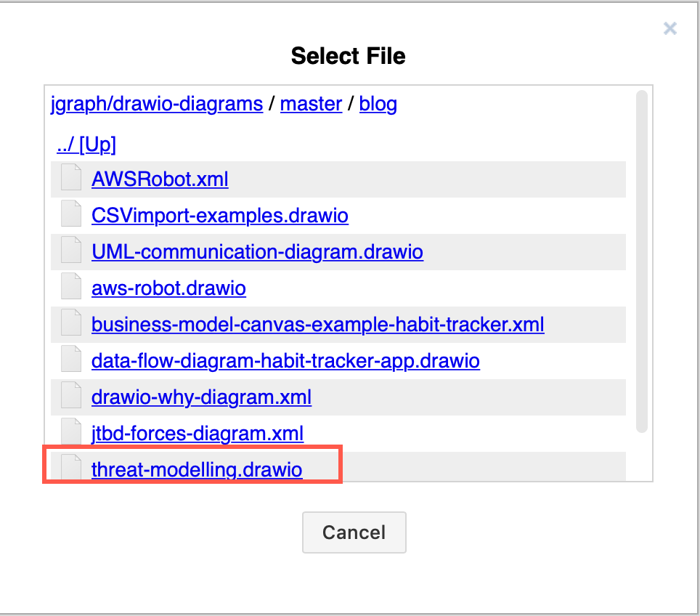Click the file icon for jtbd-forces-diagram.xml

[70, 432]
